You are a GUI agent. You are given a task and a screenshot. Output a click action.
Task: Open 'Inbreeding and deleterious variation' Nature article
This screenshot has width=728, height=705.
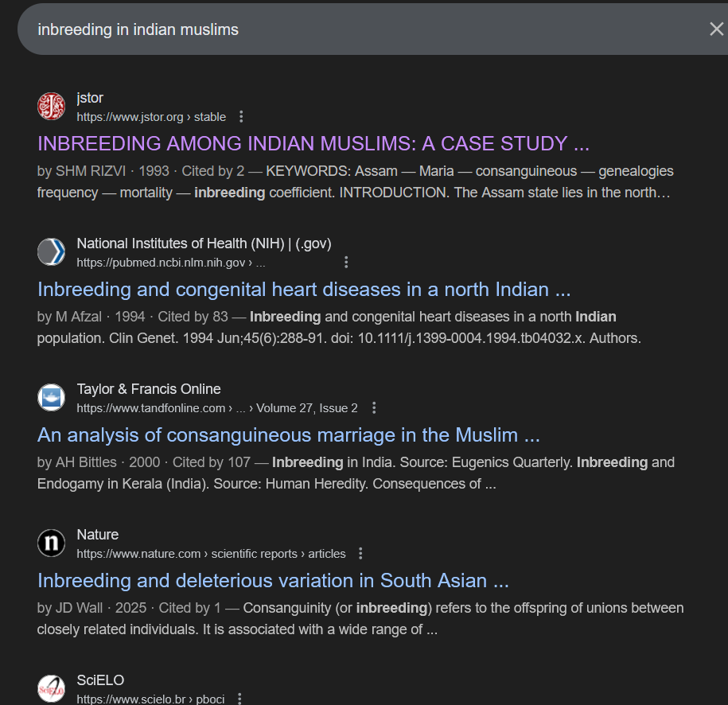point(272,581)
